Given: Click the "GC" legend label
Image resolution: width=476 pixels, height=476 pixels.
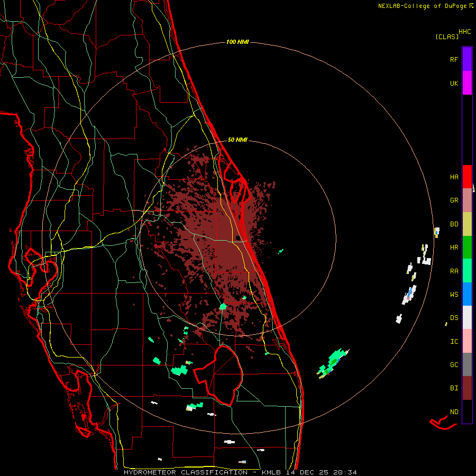Looking at the screenshot, I should [454, 365].
